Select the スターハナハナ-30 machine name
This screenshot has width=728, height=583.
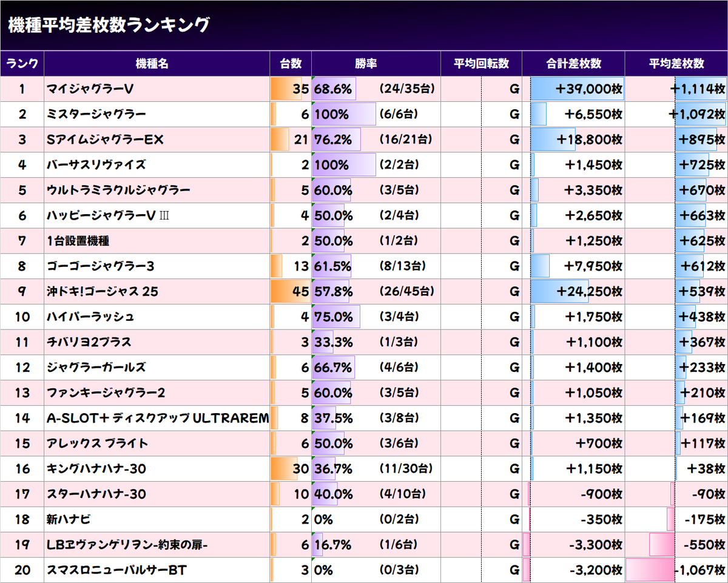(x=96, y=494)
